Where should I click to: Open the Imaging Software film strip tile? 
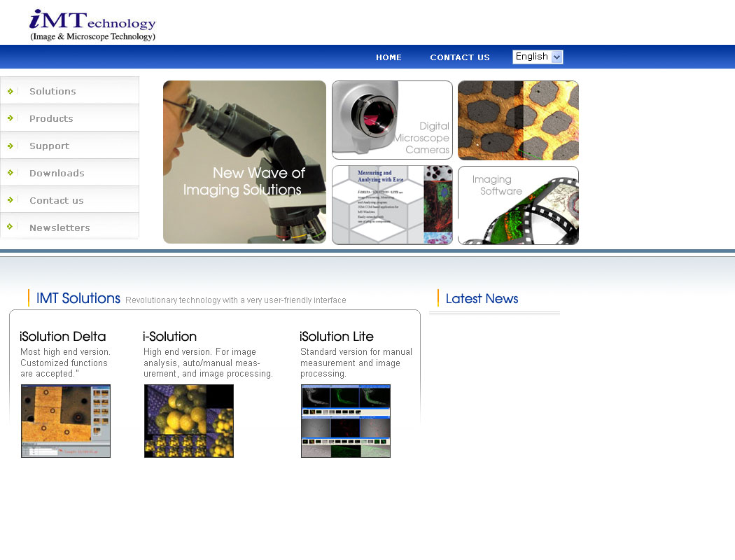[518, 205]
